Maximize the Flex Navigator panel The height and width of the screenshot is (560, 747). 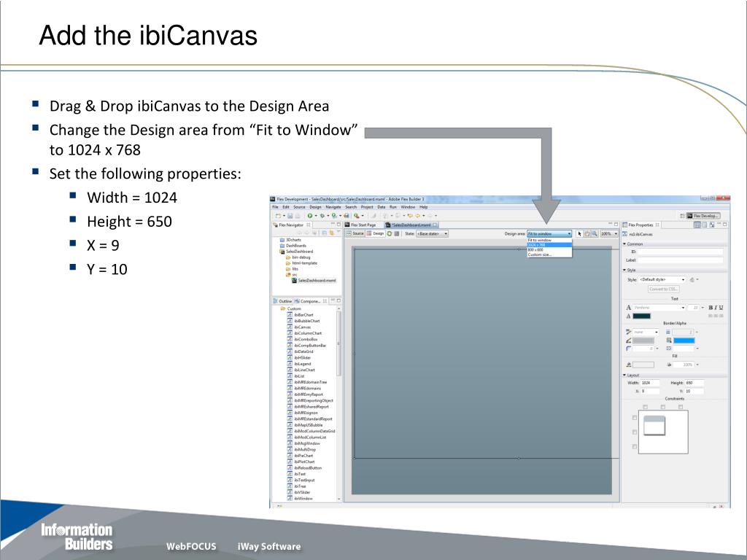coord(338,225)
